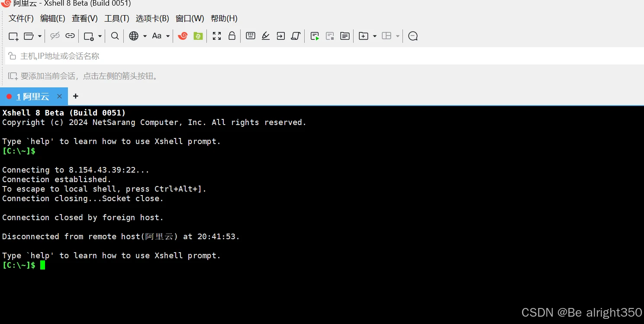The height and width of the screenshot is (324, 644).
Task: Click the Disconnect broken-link icon
Action: pos(55,36)
